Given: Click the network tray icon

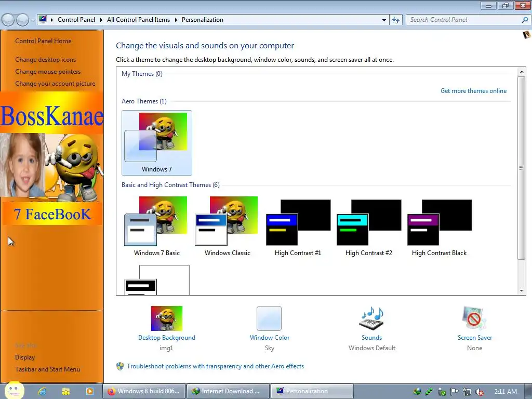Looking at the screenshot, I should pyautogui.click(x=467, y=392).
